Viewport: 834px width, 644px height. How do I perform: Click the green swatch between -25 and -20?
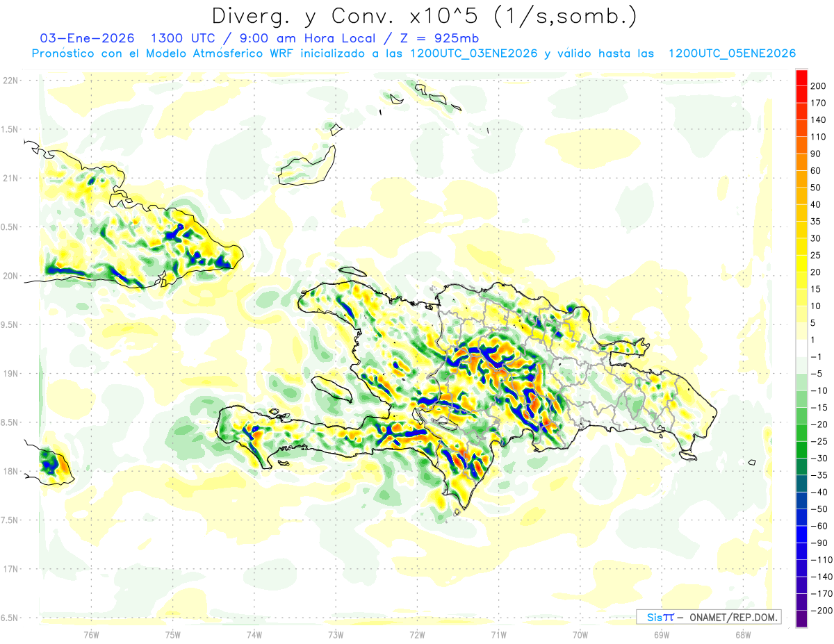tap(801, 432)
